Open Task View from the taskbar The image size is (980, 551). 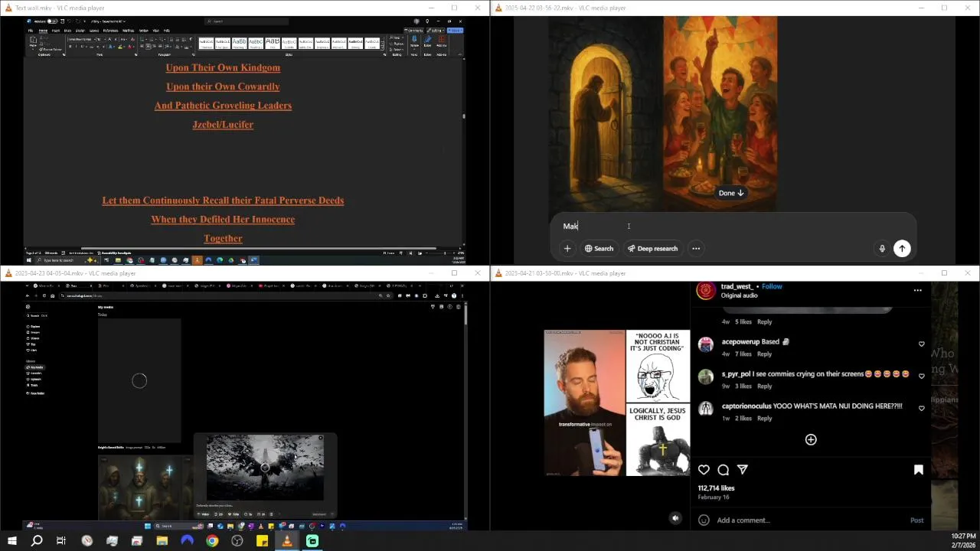point(61,541)
